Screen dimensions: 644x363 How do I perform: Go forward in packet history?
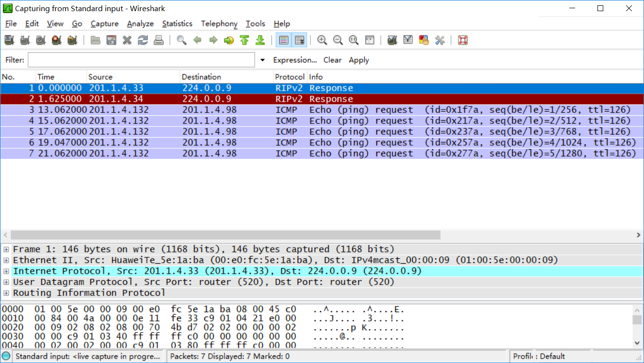point(213,40)
